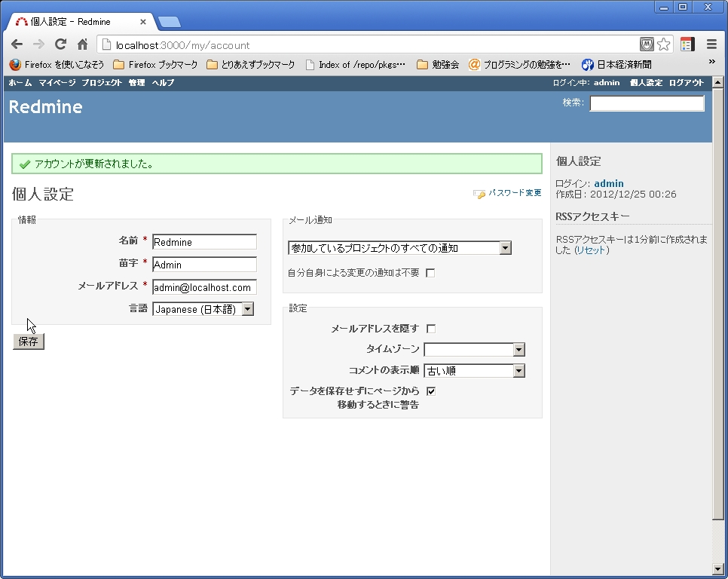The width and height of the screenshot is (728, 579).
Task: Open ヘルプ in the top menu
Action: pos(163,83)
